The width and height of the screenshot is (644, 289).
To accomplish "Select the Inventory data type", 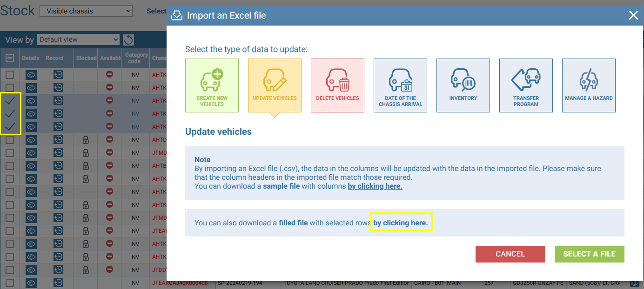I will click(463, 85).
